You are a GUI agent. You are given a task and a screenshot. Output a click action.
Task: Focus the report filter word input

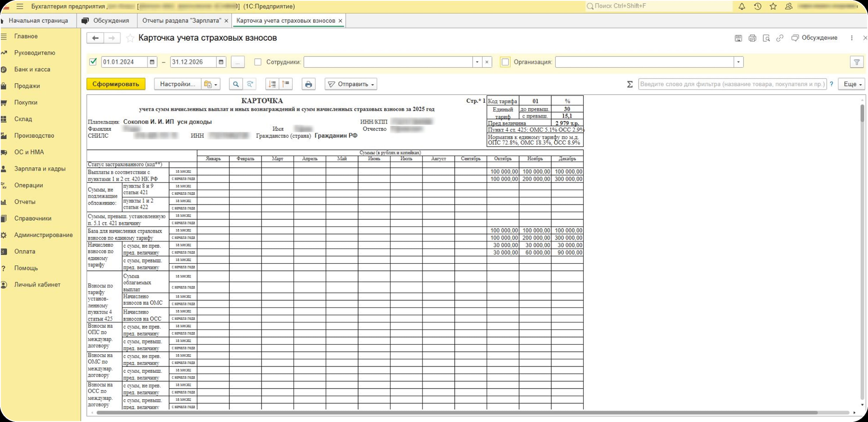733,84
